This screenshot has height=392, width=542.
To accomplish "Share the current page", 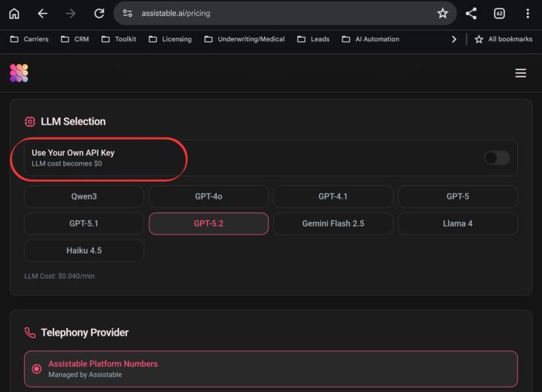I will point(471,14).
